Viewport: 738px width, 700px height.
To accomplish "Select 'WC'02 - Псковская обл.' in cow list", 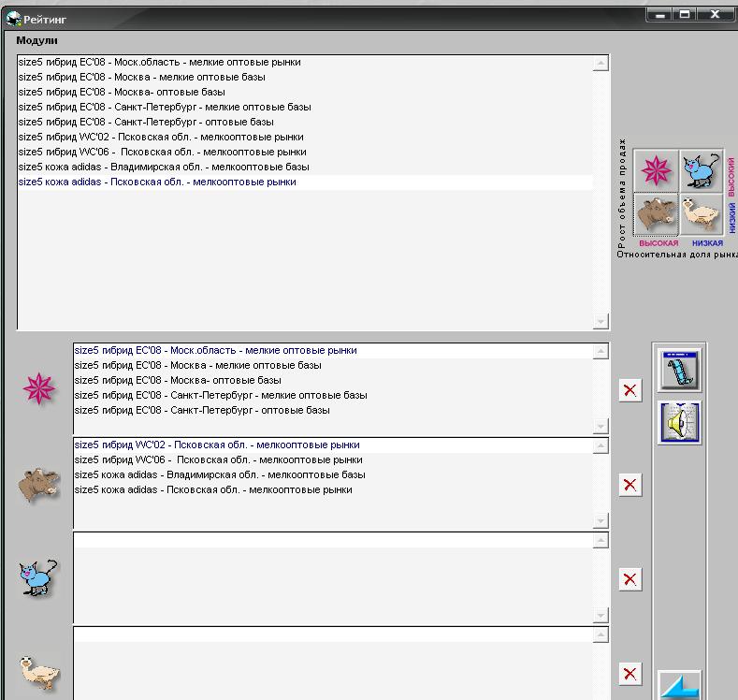I will coord(333,445).
